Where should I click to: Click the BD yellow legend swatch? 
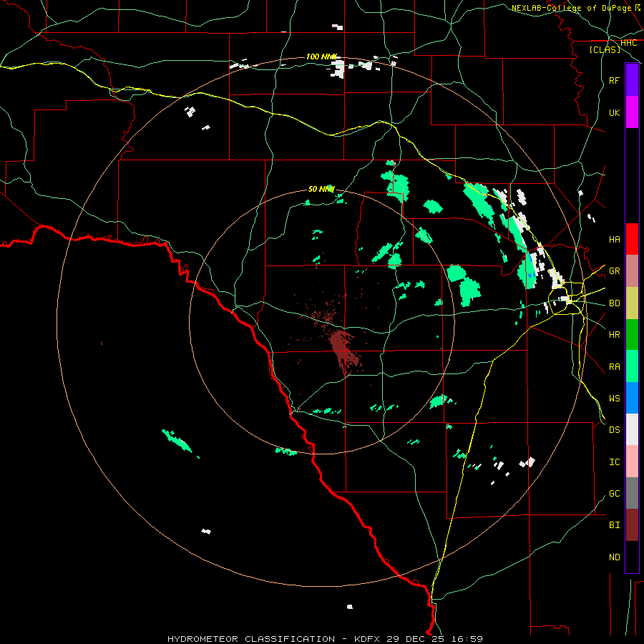click(632, 303)
